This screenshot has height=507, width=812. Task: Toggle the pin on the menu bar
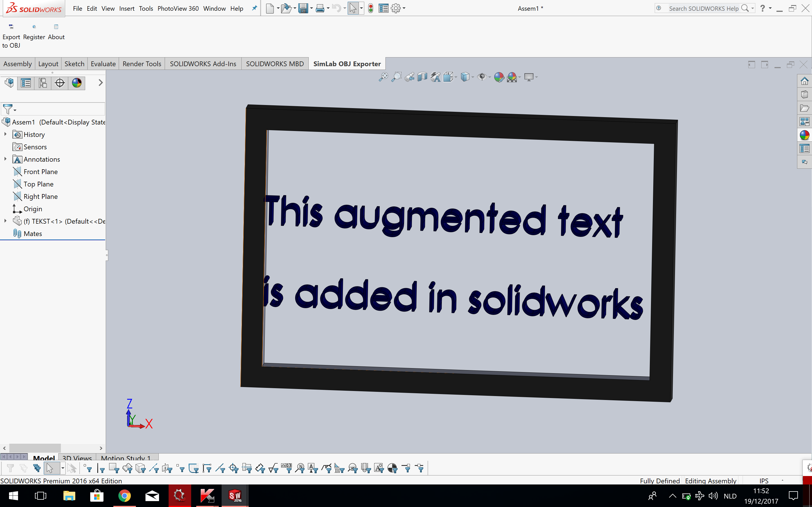(x=254, y=8)
